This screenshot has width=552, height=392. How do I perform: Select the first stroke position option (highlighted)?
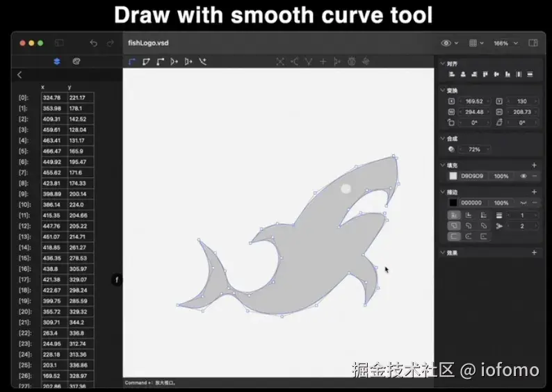(454, 215)
